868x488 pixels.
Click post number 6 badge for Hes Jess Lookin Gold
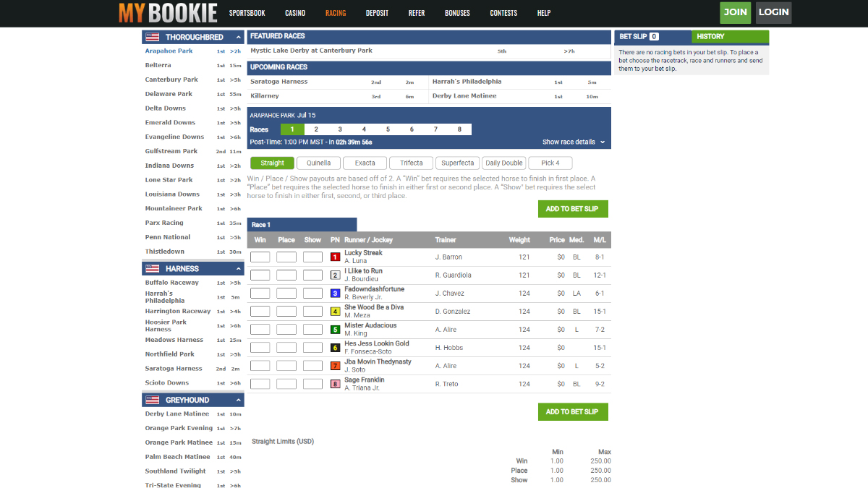click(335, 348)
